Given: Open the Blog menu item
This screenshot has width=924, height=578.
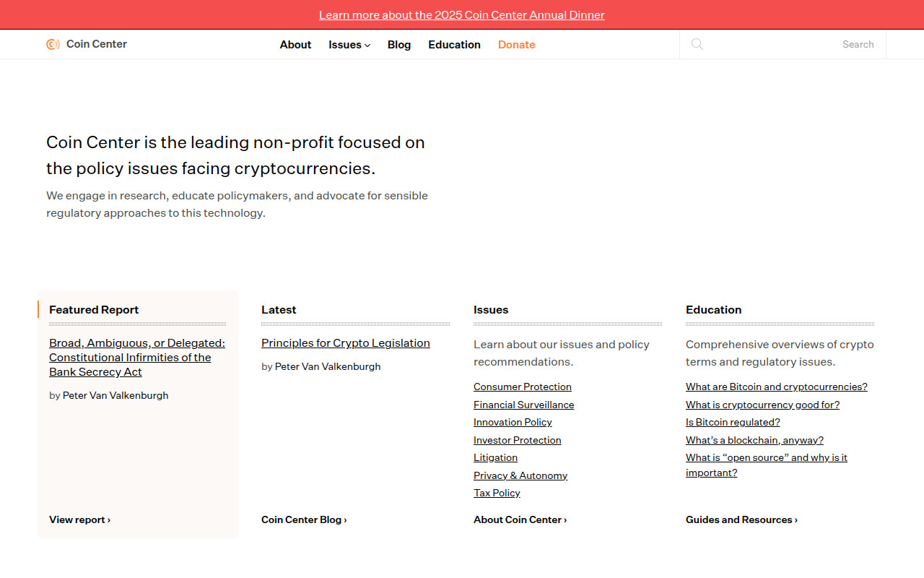Looking at the screenshot, I should [x=399, y=45].
